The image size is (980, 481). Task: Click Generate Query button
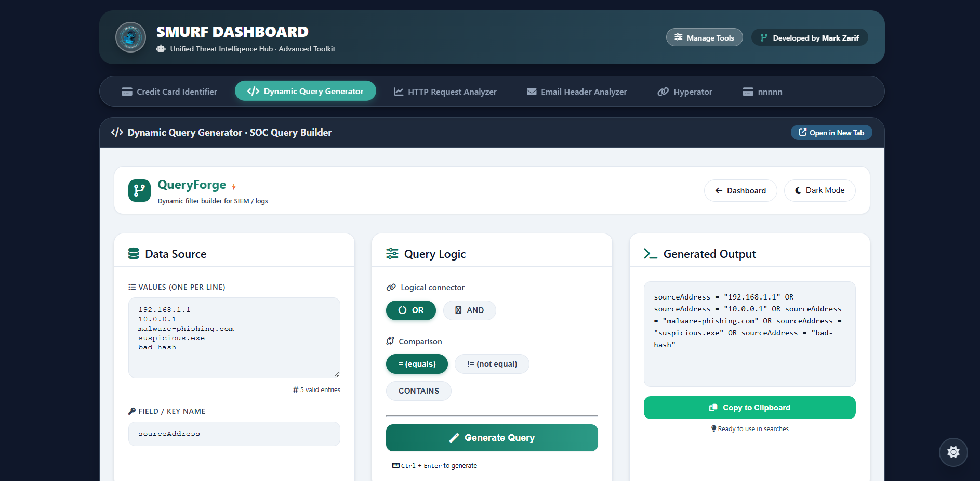pyautogui.click(x=492, y=438)
